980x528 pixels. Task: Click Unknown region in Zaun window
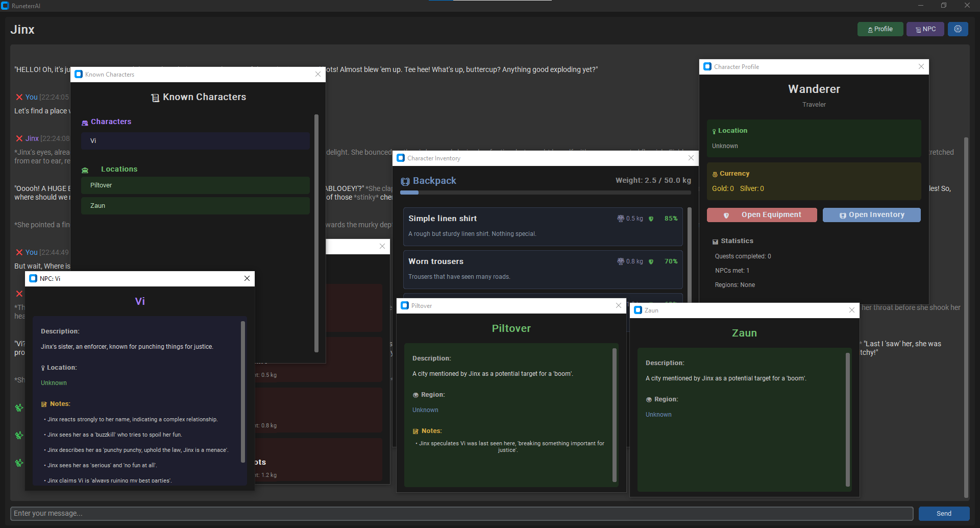(658, 415)
